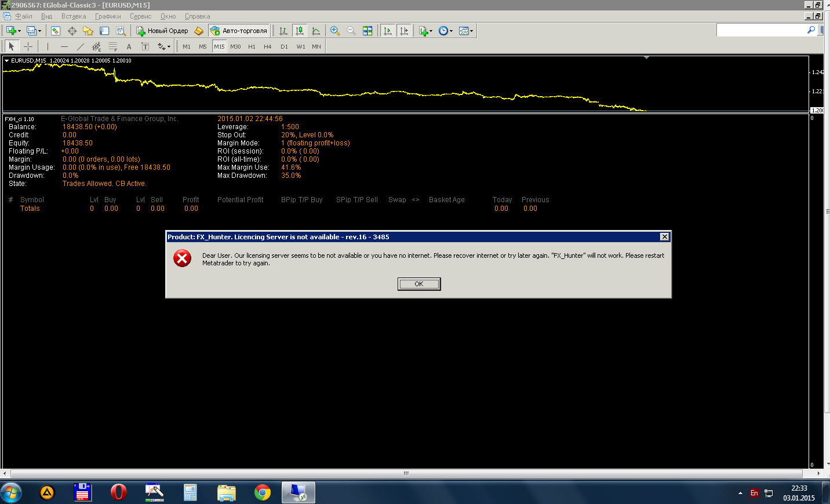Open the Вид menu

[x=46, y=16]
